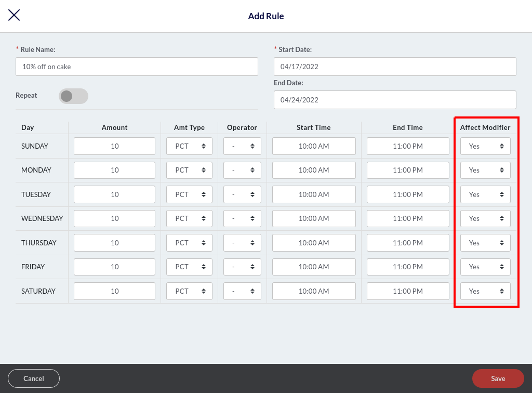Click Saturday's Start Time field
This screenshot has width=532, height=393.
314,291
